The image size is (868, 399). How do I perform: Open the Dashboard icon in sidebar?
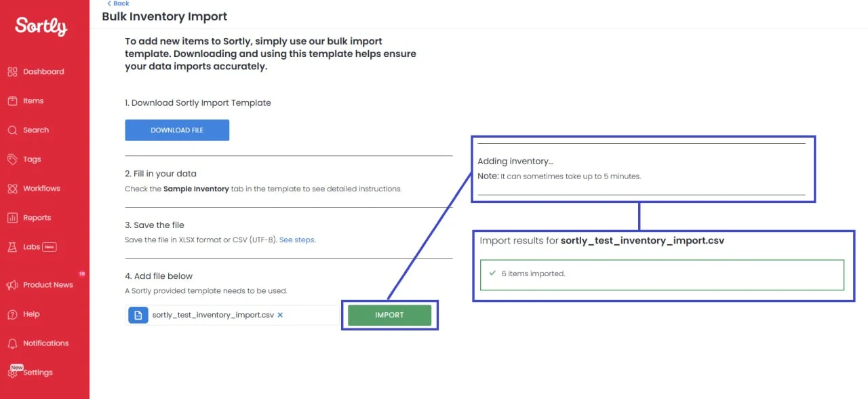[12, 72]
